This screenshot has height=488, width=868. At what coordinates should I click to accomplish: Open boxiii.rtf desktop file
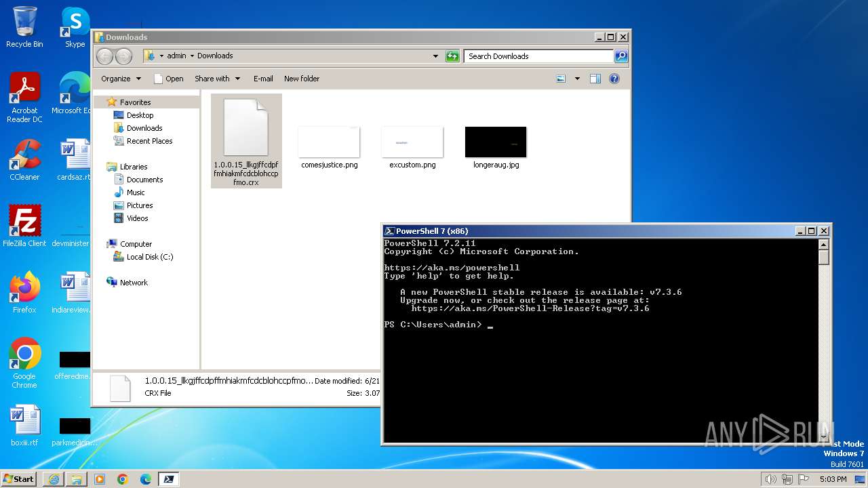(x=24, y=425)
